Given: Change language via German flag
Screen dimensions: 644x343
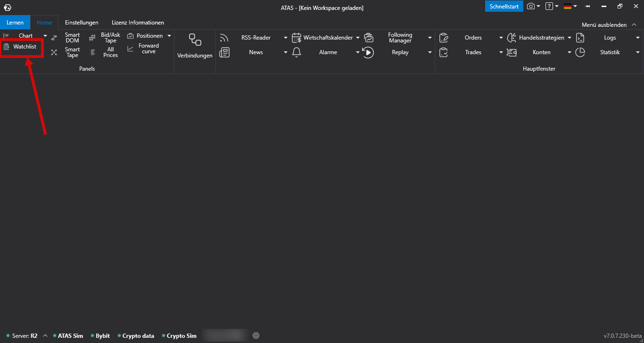Looking at the screenshot, I should (568, 7).
